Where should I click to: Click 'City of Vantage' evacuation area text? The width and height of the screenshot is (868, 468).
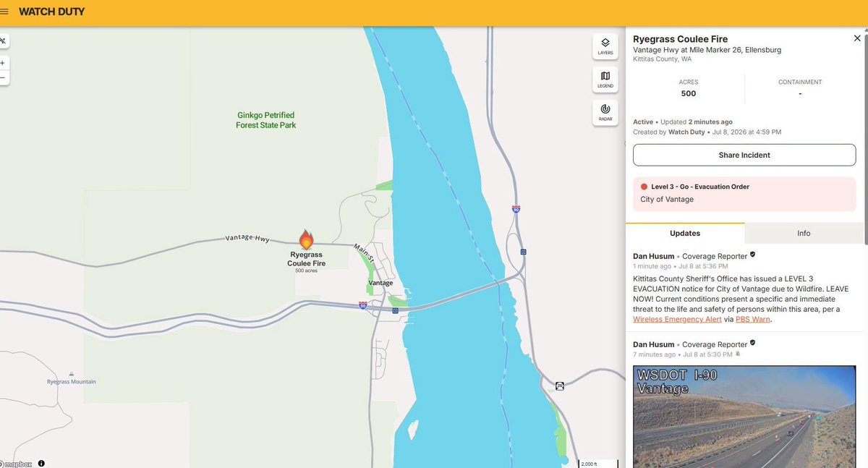pyautogui.click(x=667, y=199)
